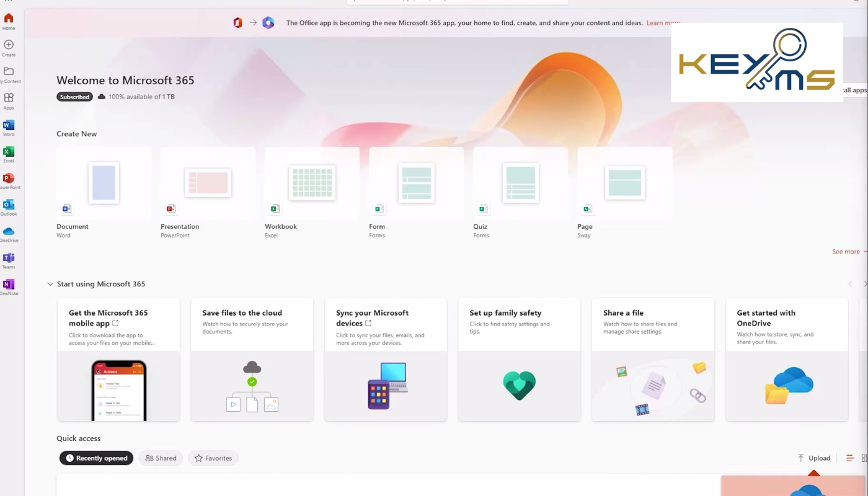
Task: Click the devices illustration on Sync card
Action: point(387,386)
